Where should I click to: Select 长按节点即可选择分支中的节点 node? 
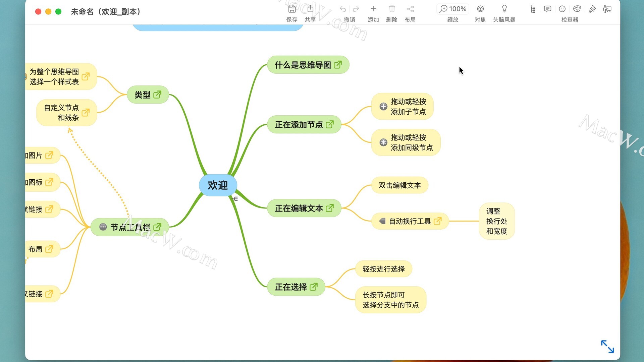click(x=391, y=300)
